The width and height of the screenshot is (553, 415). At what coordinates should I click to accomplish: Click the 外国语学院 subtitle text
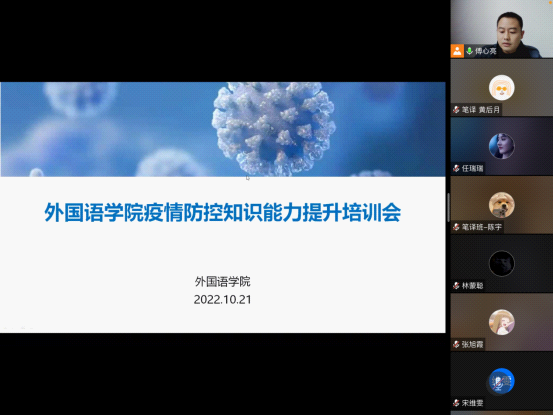223,281
